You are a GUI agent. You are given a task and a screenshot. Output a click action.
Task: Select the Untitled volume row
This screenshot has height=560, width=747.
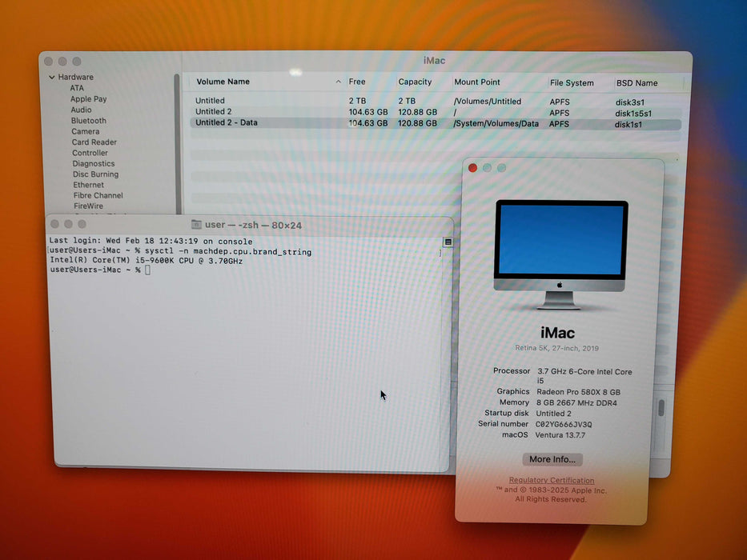pyautogui.click(x=436, y=101)
